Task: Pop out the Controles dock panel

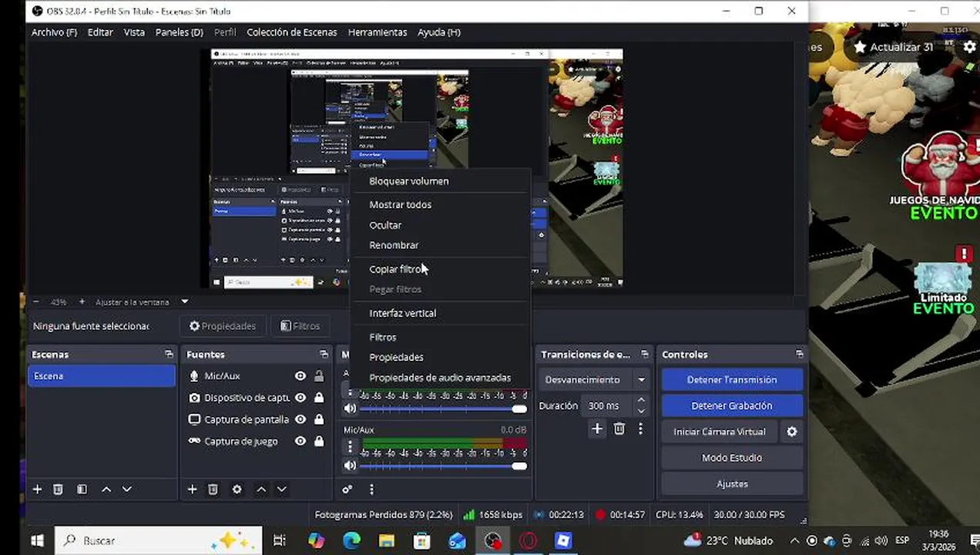Action: click(799, 355)
